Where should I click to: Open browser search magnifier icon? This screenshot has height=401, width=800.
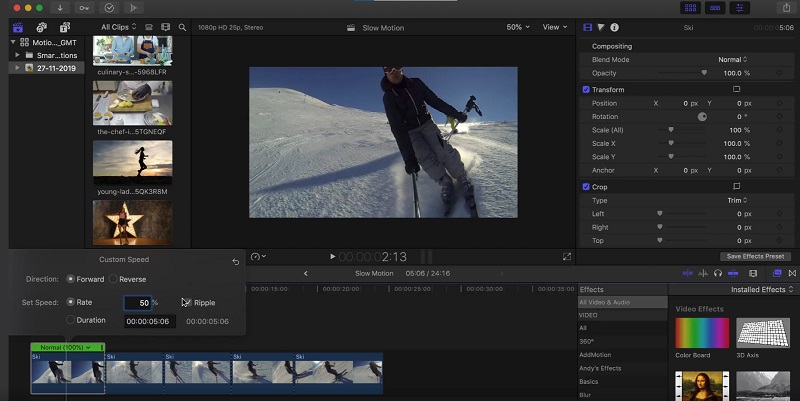(182, 27)
